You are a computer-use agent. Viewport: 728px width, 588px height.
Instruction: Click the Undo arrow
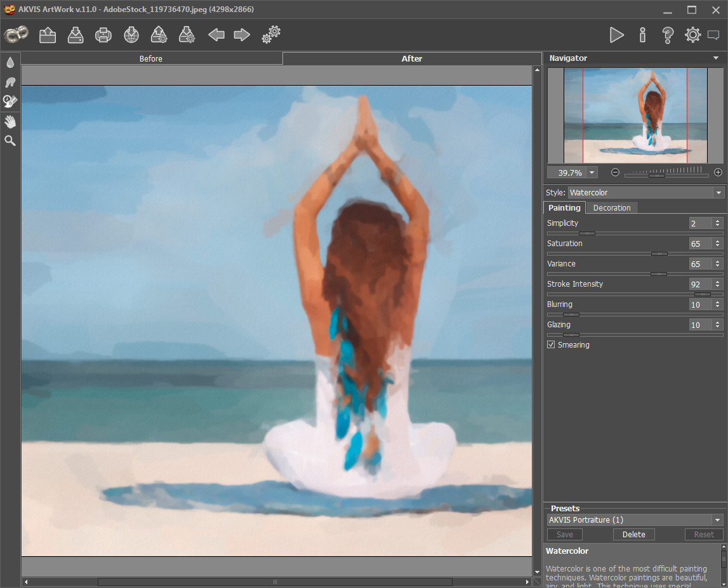point(216,35)
